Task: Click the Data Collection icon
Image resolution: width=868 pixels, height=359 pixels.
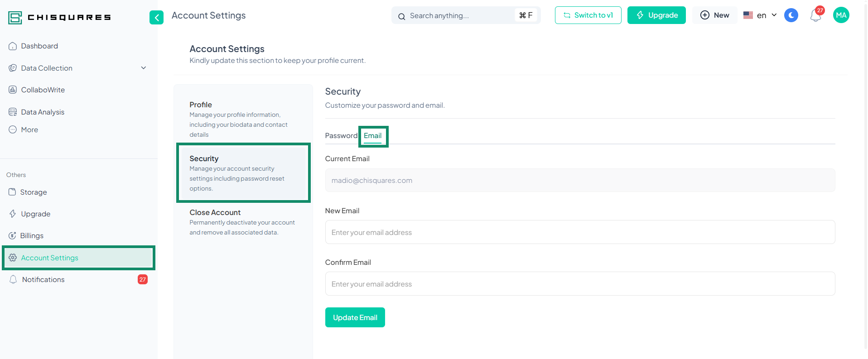Action: click(x=13, y=68)
